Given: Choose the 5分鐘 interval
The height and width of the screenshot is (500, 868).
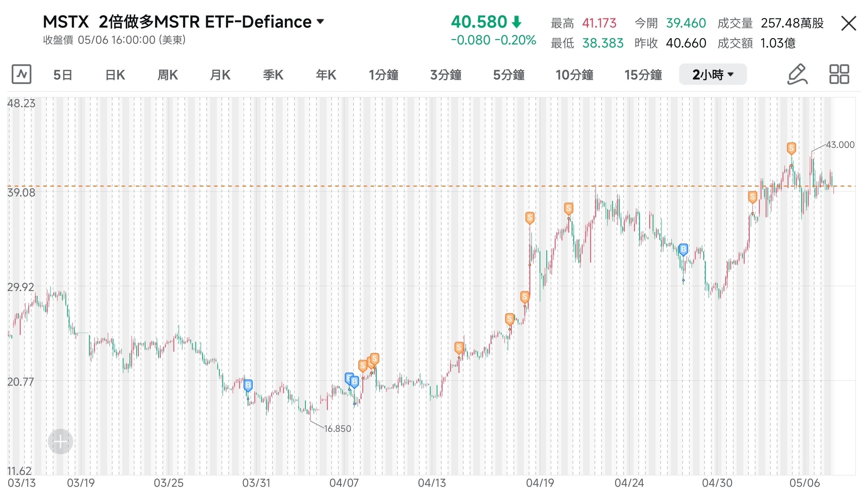Looking at the screenshot, I should (x=509, y=75).
